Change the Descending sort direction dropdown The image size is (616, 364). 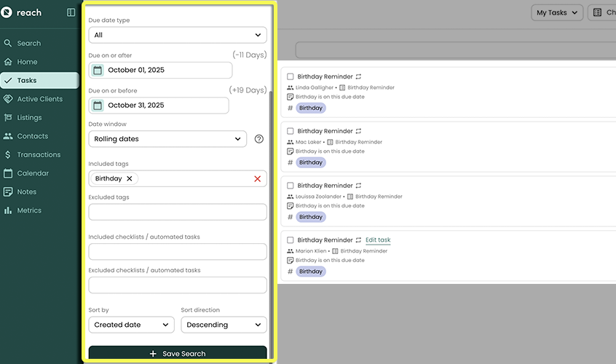tap(224, 325)
